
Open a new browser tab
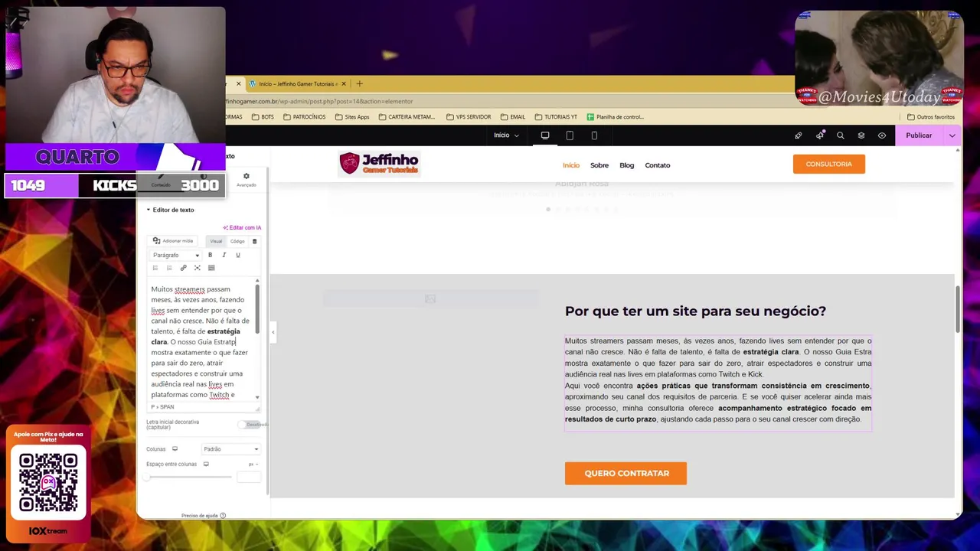359,83
